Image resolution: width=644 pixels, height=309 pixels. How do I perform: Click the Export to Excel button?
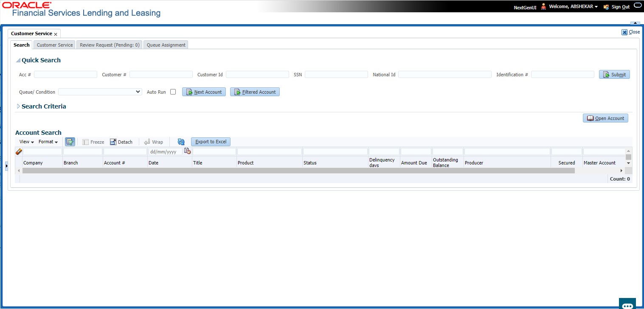coord(211,142)
